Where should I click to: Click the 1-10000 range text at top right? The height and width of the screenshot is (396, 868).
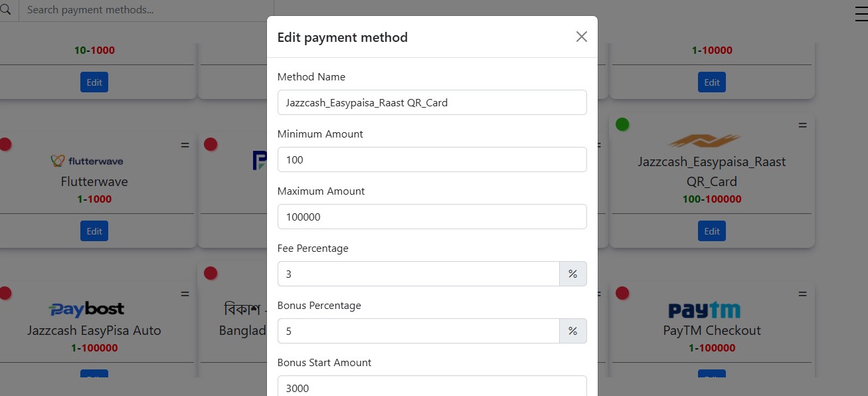[712, 50]
